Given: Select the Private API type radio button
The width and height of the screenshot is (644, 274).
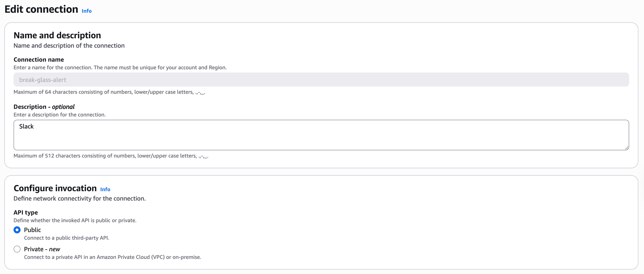Looking at the screenshot, I should coord(17,249).
